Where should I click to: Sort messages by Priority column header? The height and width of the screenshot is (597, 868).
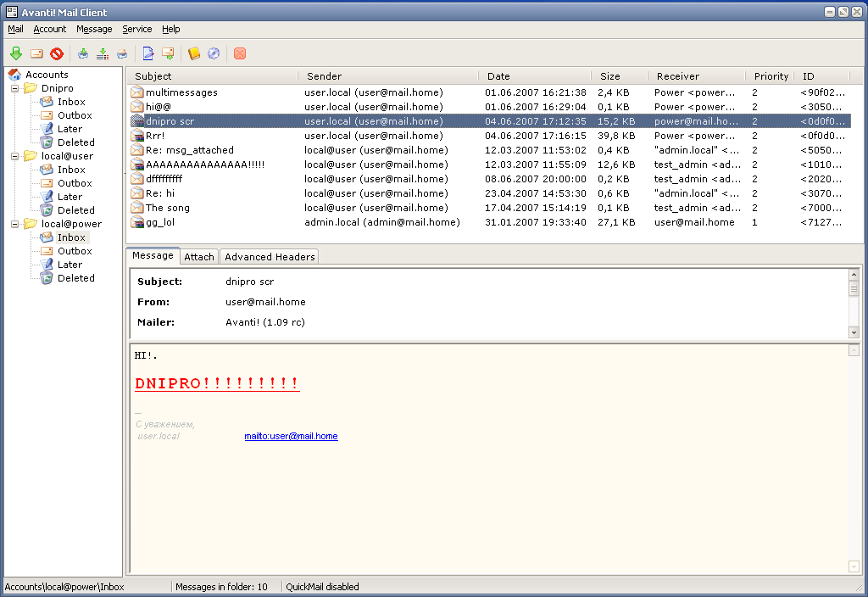pos(770,76)
